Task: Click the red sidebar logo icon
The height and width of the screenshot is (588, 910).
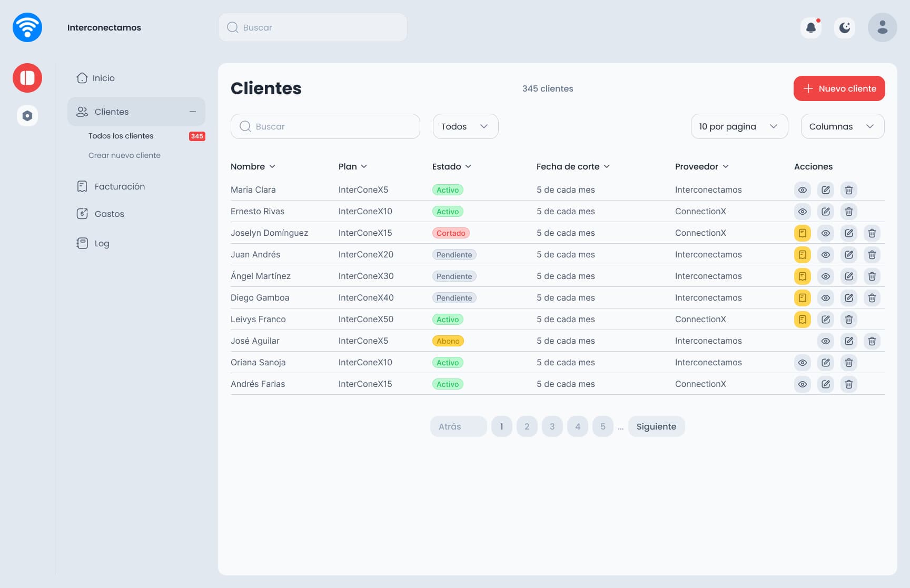Action: (27, 77)
